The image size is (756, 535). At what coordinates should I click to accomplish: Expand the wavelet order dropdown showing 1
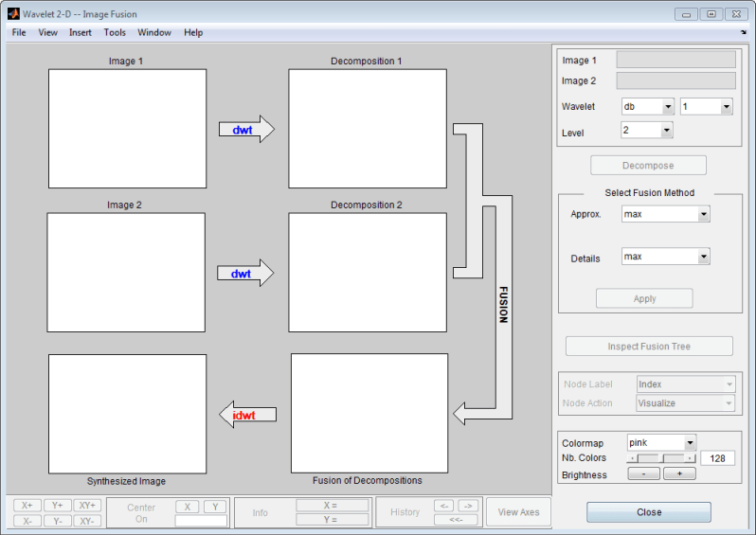(707, 106)
